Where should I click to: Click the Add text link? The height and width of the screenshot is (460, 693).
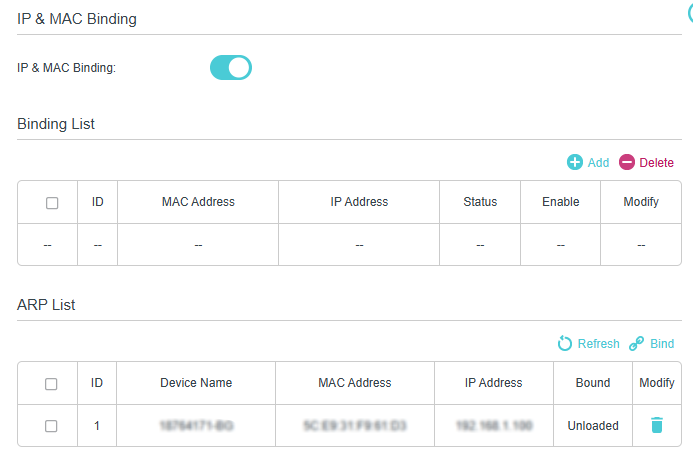[x=598, y=163]
